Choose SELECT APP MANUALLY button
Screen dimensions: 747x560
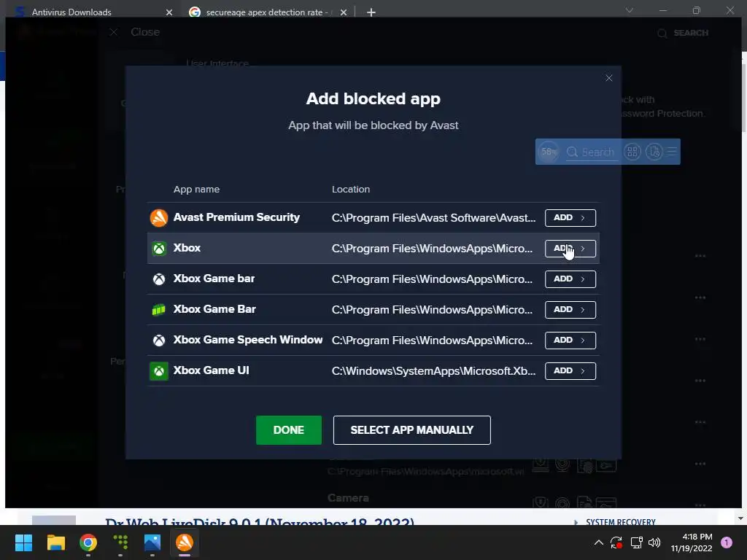[411, 430]
